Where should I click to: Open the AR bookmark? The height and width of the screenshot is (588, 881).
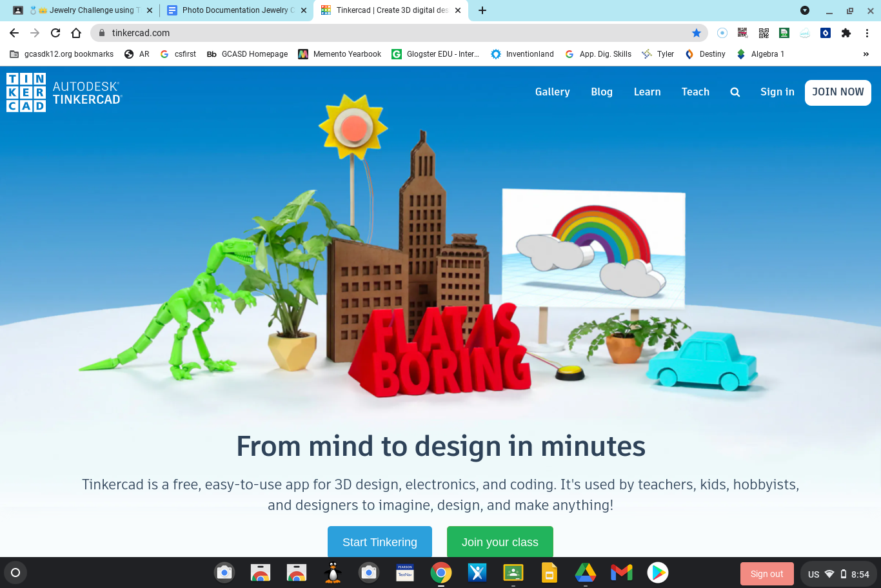click(x=137, y=54)
